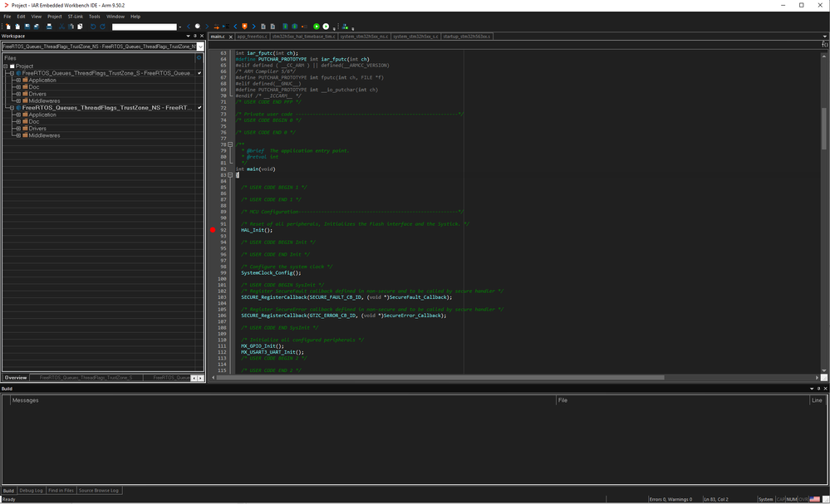This screenshot has height=504, width=830.
Task: Close the Workspace panel
Action: point(202,36)
